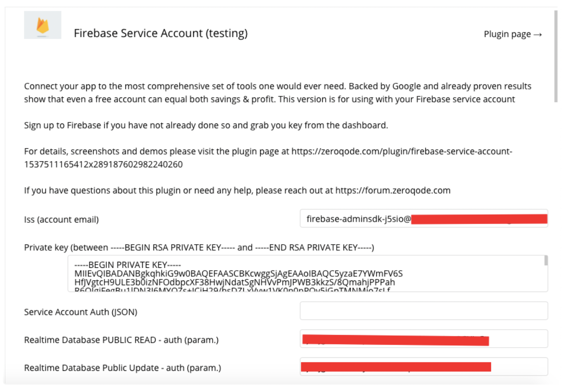Click the -----BEGIN PRIVATE KEY----- line
Screen dimensions: 562x392
[128, 265]
